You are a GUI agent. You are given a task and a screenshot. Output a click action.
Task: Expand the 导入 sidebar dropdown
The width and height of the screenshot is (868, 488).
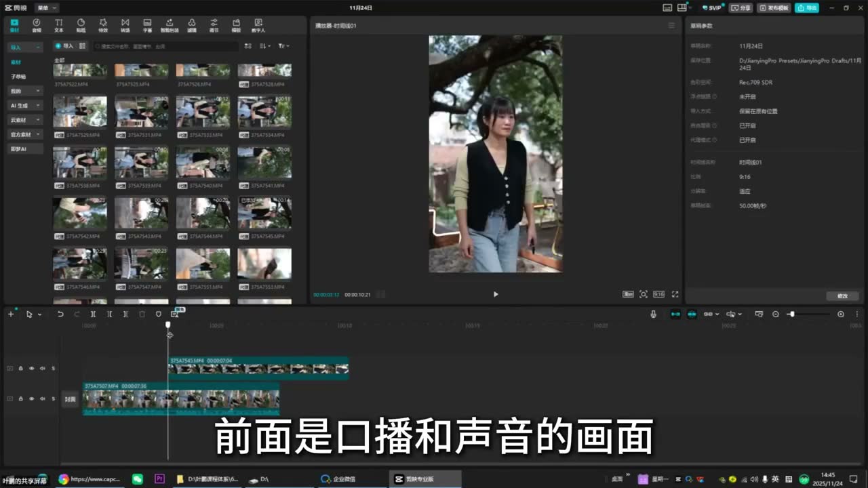point(25,47)
